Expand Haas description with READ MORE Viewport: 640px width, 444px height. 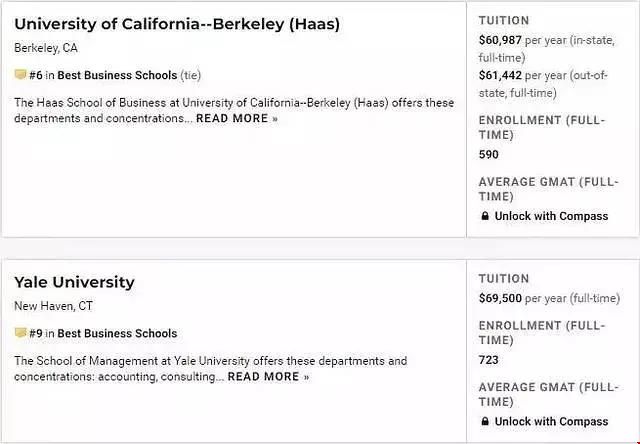(237, 118)
